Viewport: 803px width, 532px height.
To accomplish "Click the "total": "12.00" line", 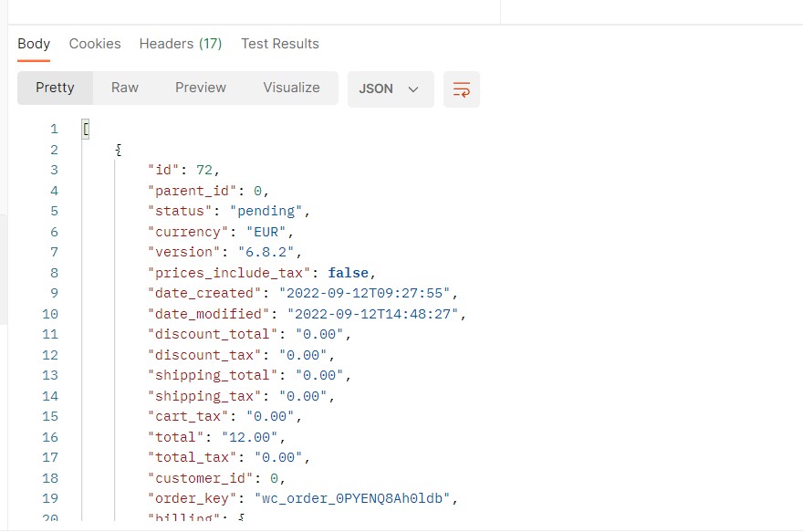I will [216, 437].
